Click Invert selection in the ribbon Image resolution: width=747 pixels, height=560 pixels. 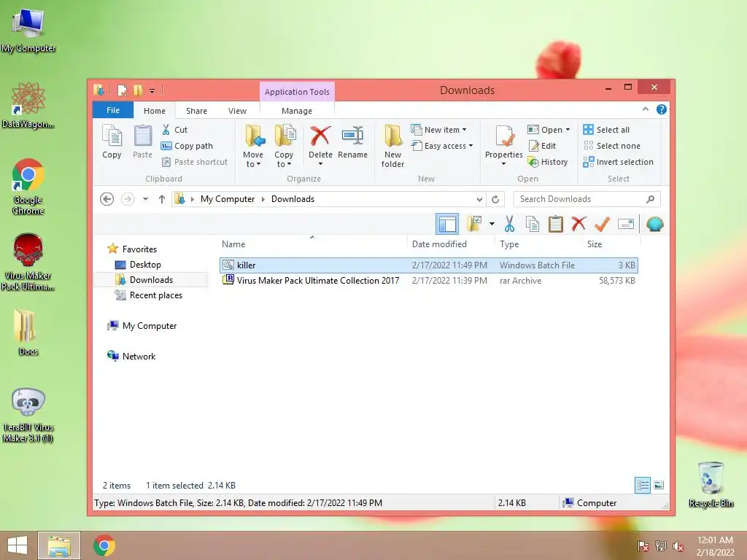pyautogui.click(x=619, y=162)
